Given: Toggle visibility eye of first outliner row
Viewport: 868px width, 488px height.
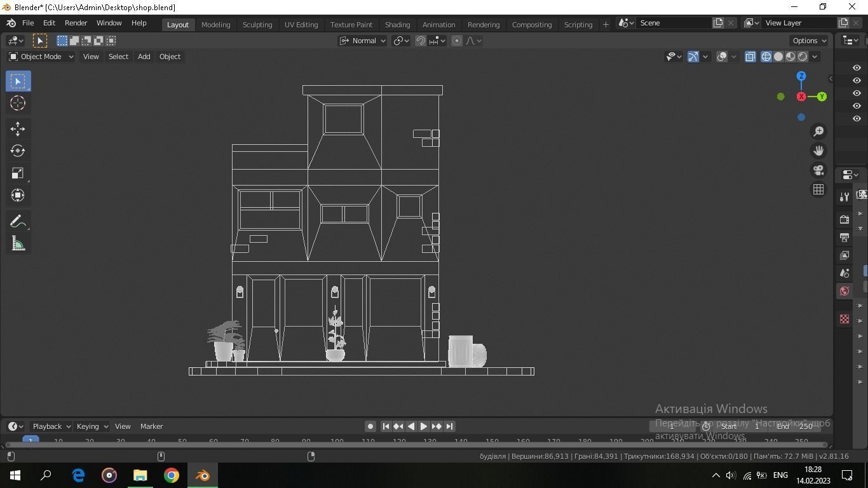Looking at the screenshot, I should (x=857, y=68).
